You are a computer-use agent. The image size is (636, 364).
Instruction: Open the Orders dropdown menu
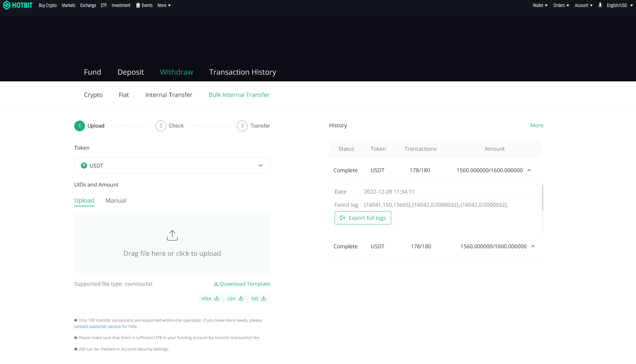(561, 5)
